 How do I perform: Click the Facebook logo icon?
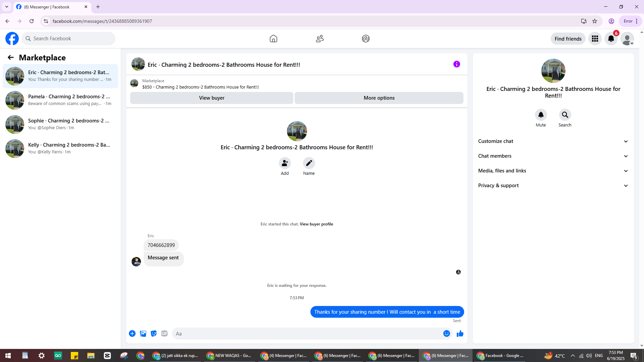click(12, 39)
